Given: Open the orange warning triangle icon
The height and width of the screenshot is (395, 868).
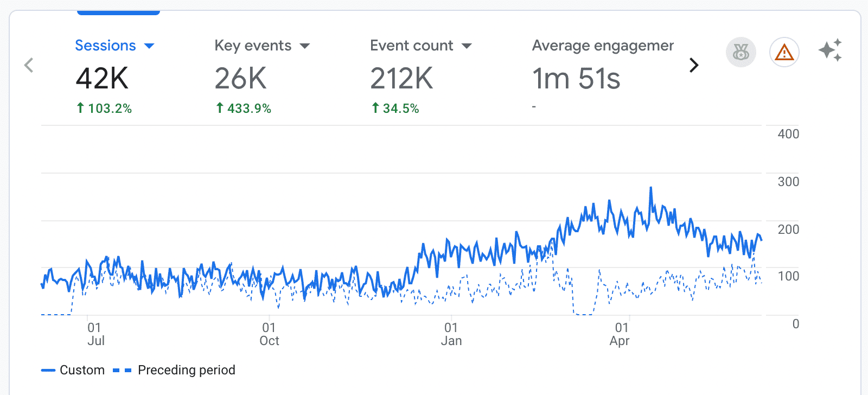Looking at the screenshot, I should pyautogui.click(x=784, y=52).
